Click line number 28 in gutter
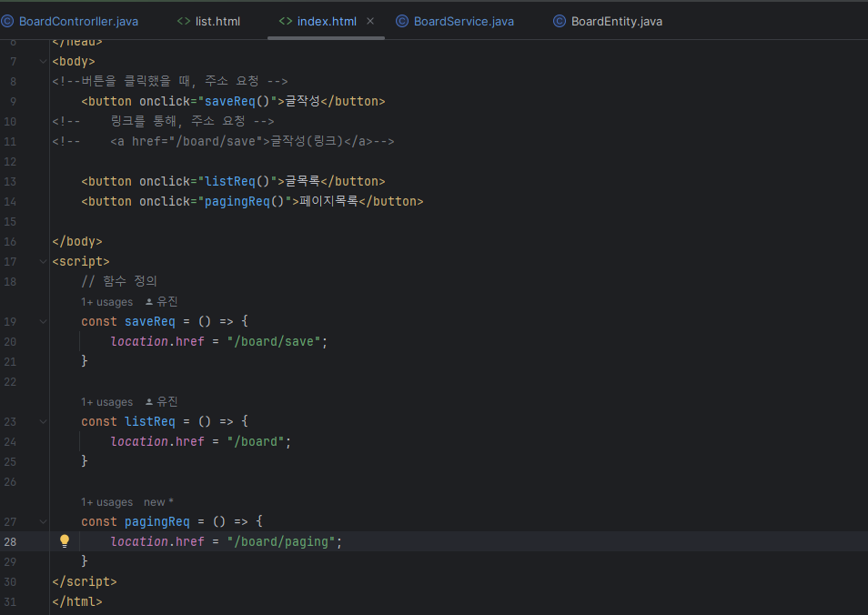This screenshot has width=868, height=615. tap(11, 542)
